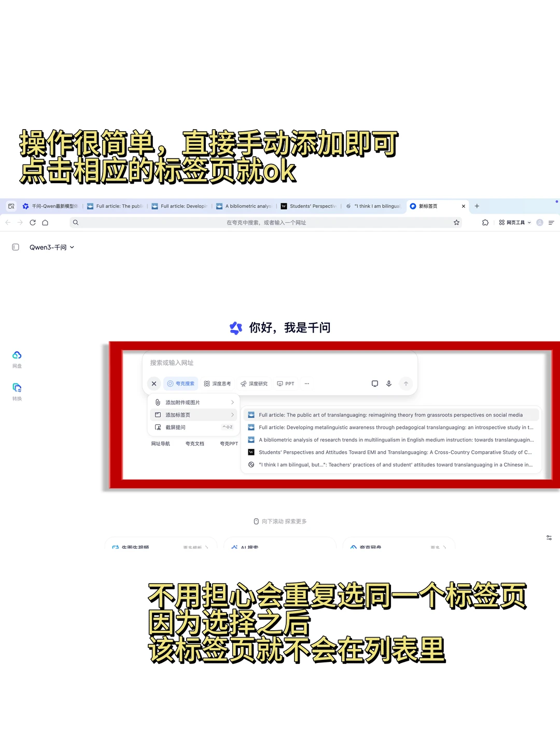
Task: Switch to the I think I am bilingual tab
Action: 373,206
